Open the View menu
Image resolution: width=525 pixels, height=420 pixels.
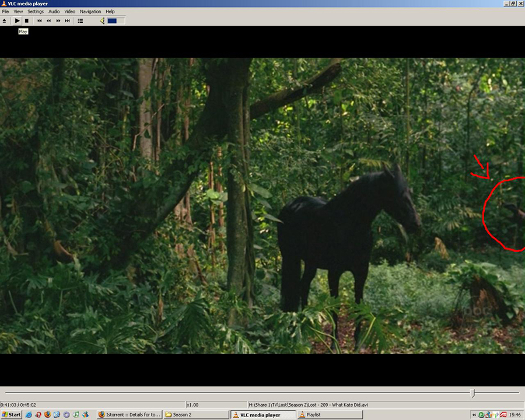click(x=18, y=12)
